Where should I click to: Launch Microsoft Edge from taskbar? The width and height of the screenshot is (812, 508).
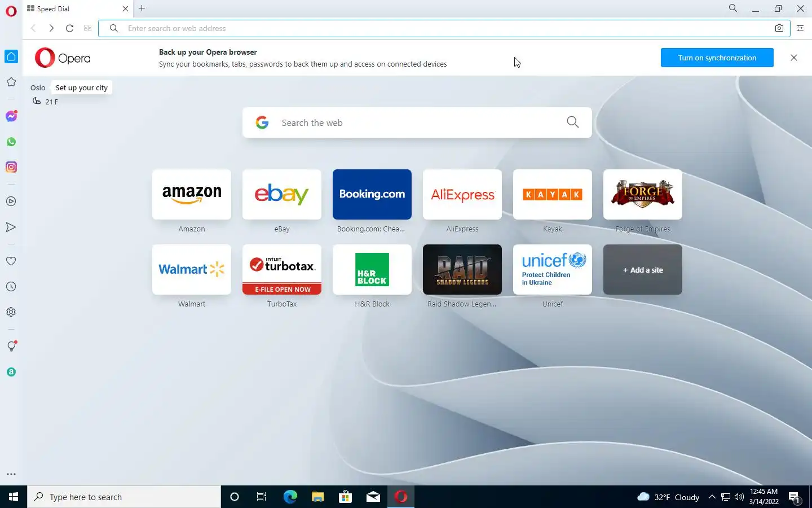290,497
